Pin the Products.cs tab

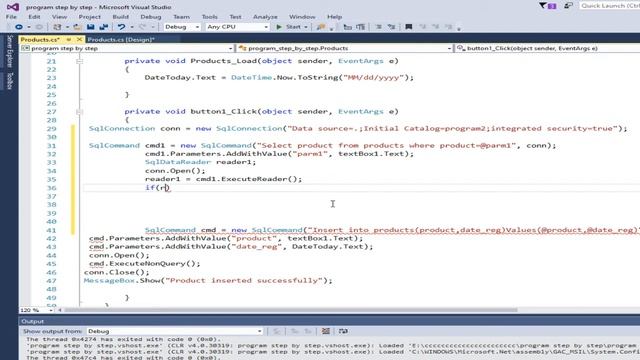(x=69, y=40)
